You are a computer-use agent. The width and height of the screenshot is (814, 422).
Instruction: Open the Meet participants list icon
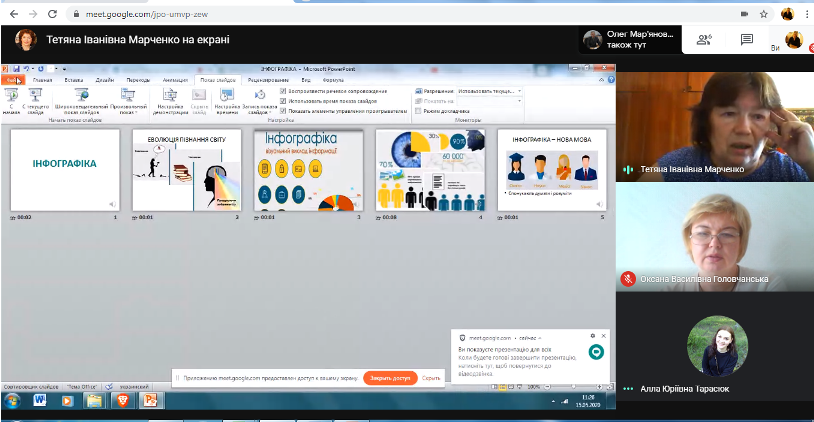[704, 39]
